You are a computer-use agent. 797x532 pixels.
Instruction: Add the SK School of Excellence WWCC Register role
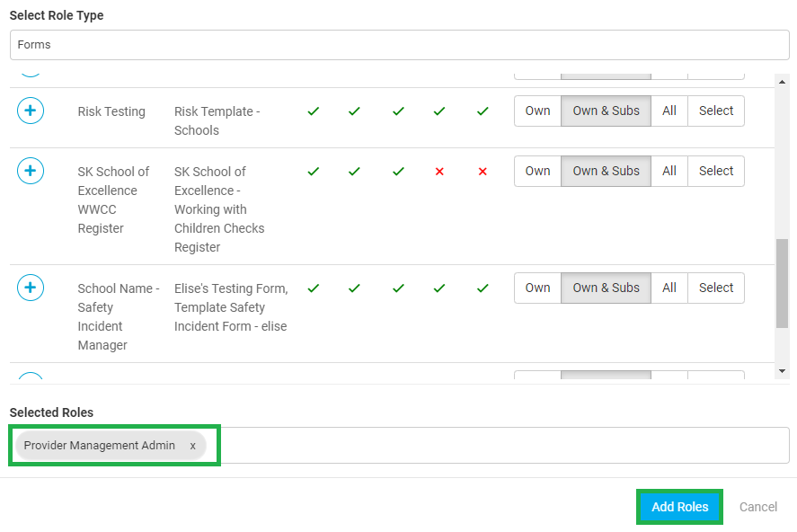(x=31, y=171)
